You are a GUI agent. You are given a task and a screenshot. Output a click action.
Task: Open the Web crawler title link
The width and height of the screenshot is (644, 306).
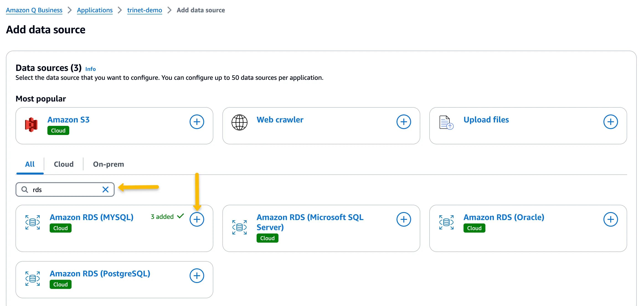tap(280, 120)
